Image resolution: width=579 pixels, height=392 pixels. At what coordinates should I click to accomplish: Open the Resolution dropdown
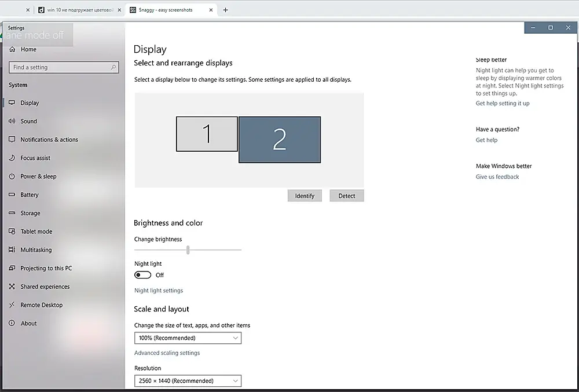[188, 381]
